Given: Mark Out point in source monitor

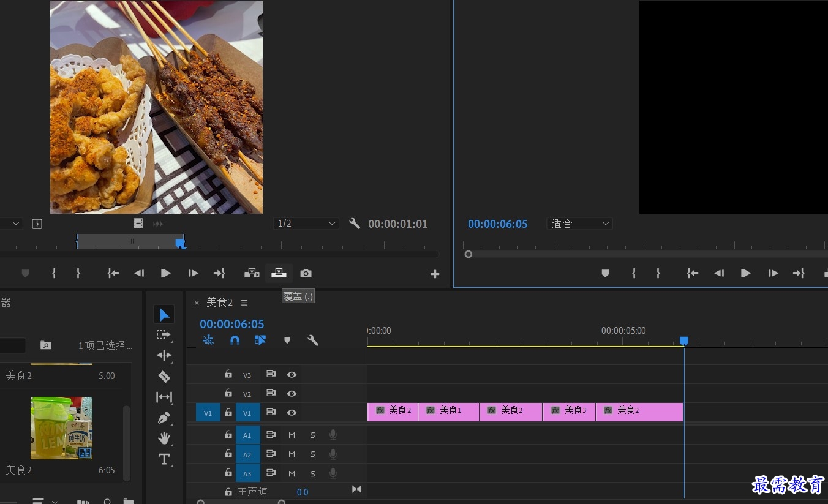Looking at the screenshot, I should 78,274.
